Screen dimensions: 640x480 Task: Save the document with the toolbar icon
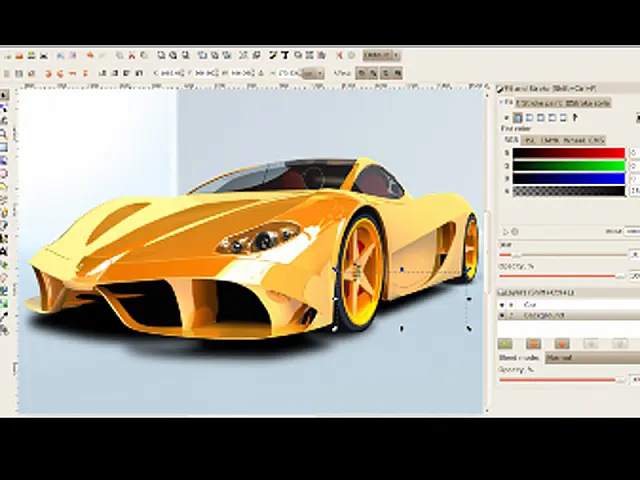point(31,56)
